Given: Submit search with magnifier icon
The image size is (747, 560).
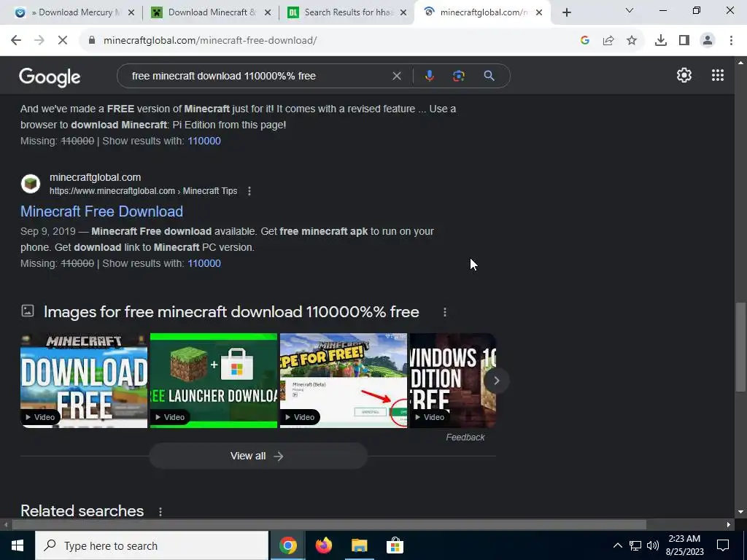Looking at the screenshot, I should coord(489,76).
